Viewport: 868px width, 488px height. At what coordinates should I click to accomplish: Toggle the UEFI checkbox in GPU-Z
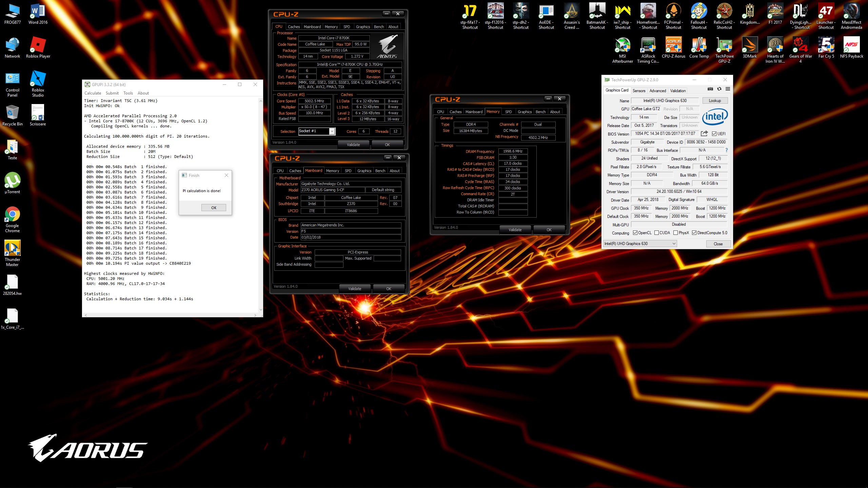click(714, 134)
